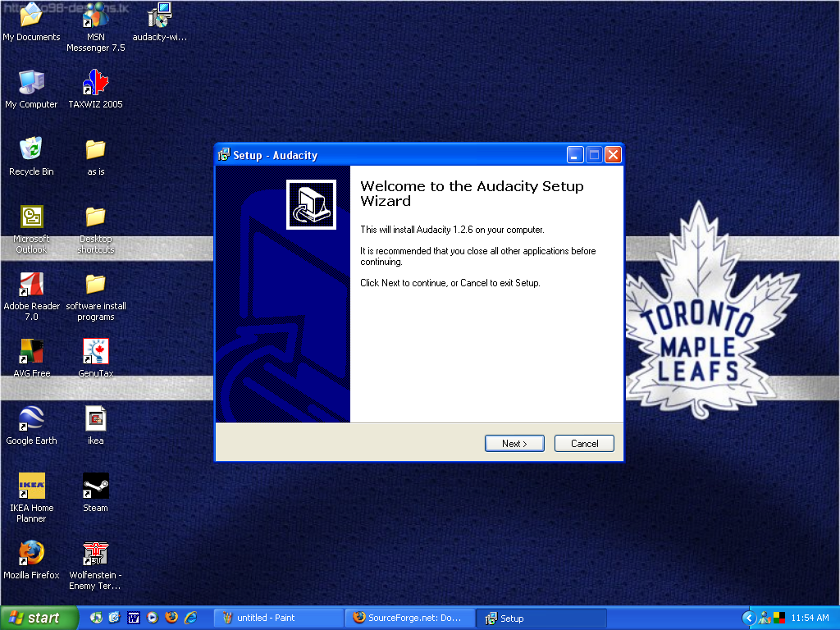Select the Steam desktop icon
The height and width of the screenshot is (630, 840).
click(96, 493)
